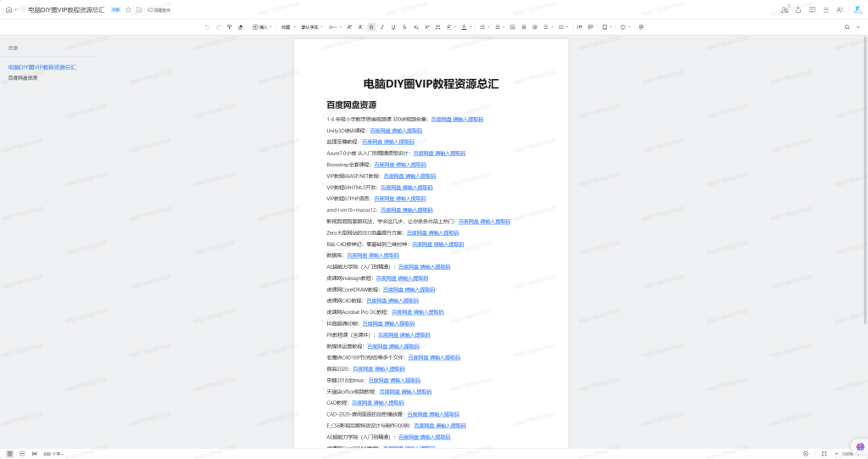
Task: Open the VIP教程66ASP.NET 百度网盘 link
Action: tap(409, 176)
